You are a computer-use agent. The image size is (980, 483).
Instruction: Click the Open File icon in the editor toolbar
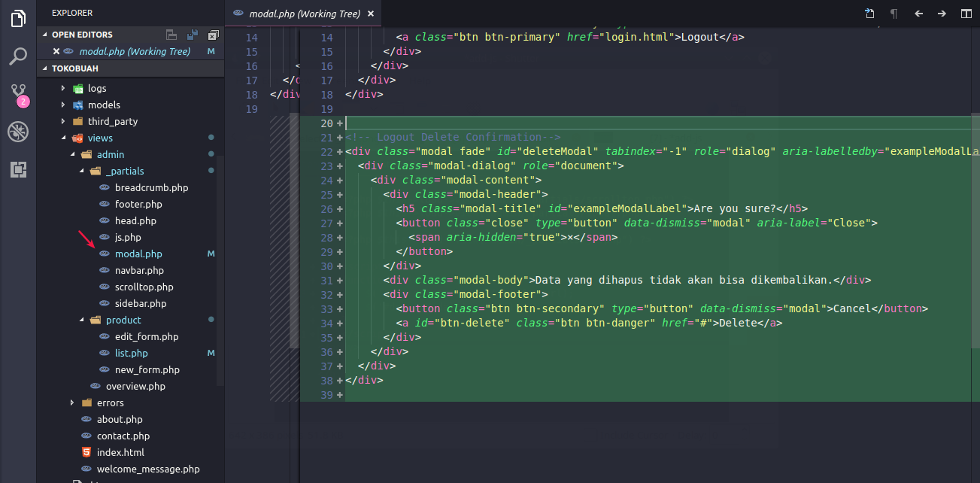(869, 14)
